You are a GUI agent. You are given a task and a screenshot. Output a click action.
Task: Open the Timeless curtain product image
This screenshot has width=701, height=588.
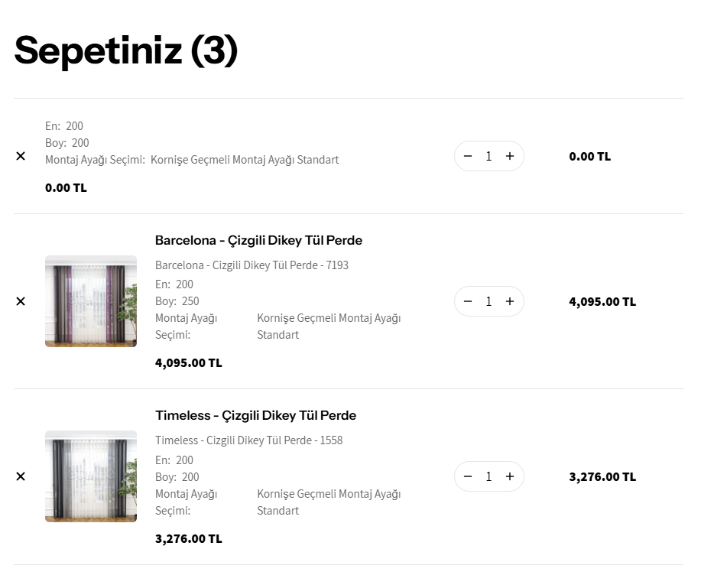click(91, 476)
